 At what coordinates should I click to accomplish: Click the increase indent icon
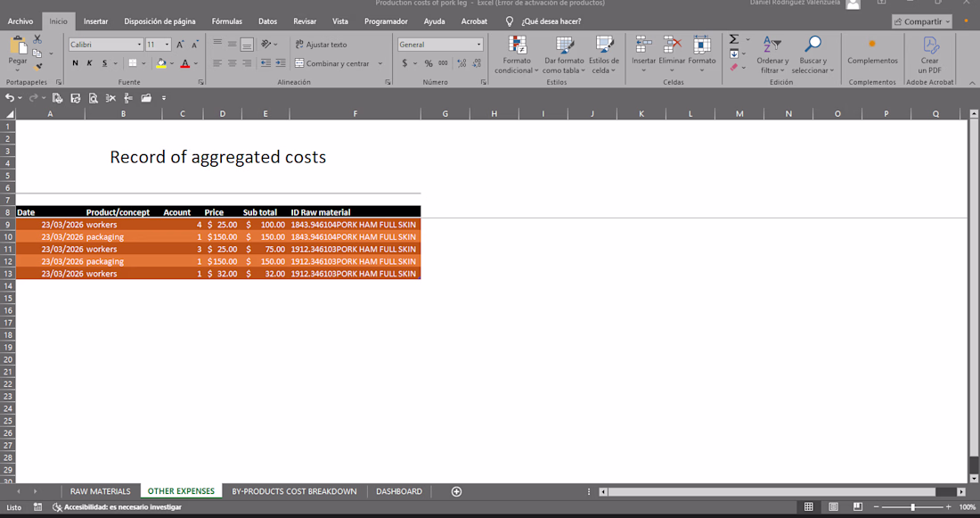(281, 63)
